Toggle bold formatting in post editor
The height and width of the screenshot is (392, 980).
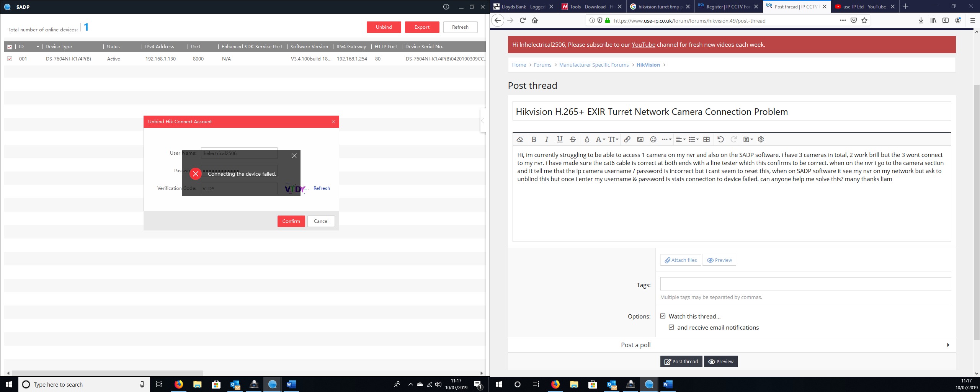tap(534, 140)
